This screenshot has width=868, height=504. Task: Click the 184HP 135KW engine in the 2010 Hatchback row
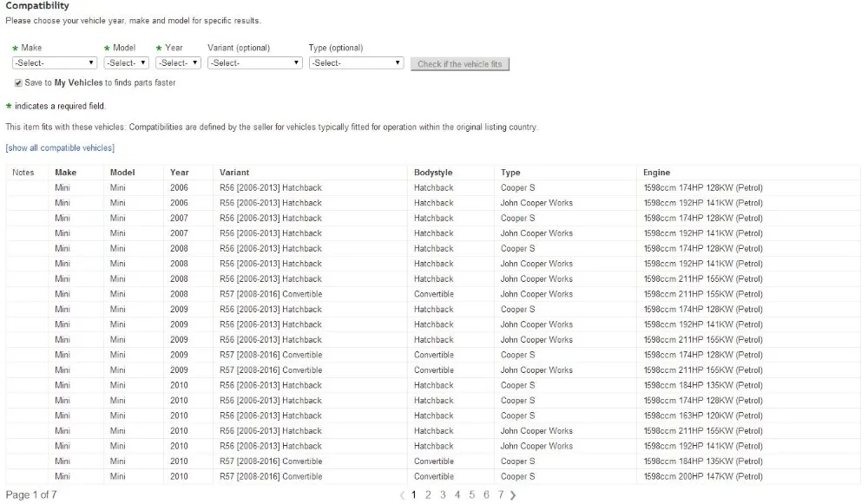703,386
